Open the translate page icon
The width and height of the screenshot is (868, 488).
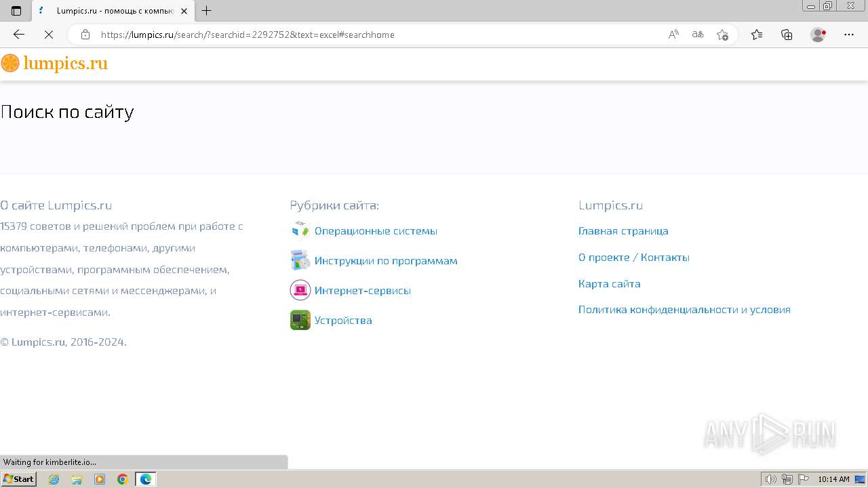(x=698, y=35)
